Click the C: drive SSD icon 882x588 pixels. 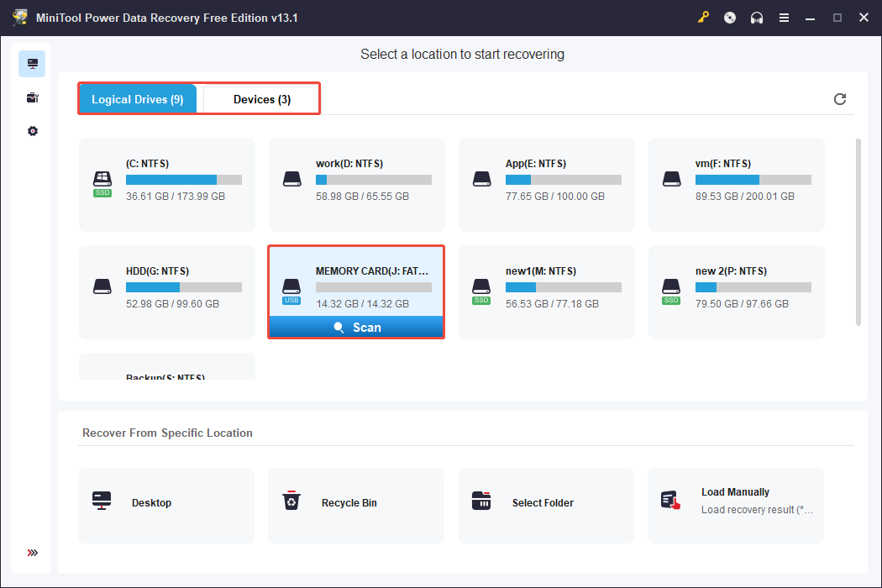click(x=102, y=184)
